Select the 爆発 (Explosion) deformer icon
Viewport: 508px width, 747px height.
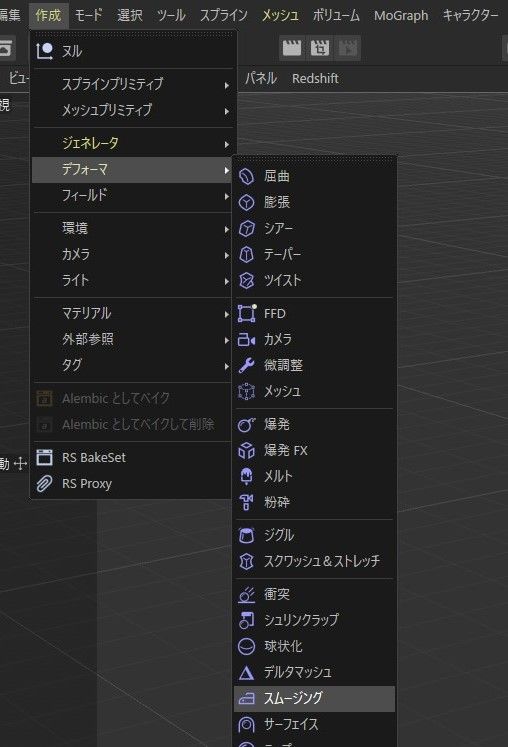246,424
